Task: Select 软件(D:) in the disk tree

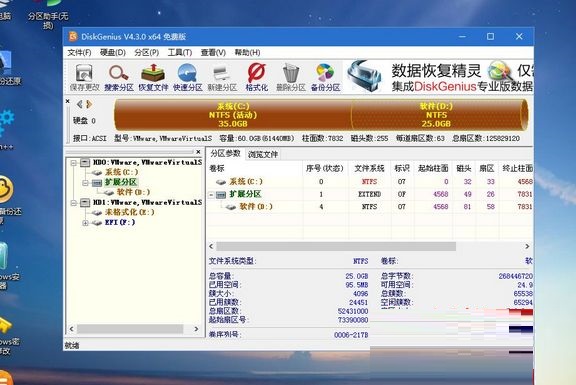Action: [x=133, y=192]
